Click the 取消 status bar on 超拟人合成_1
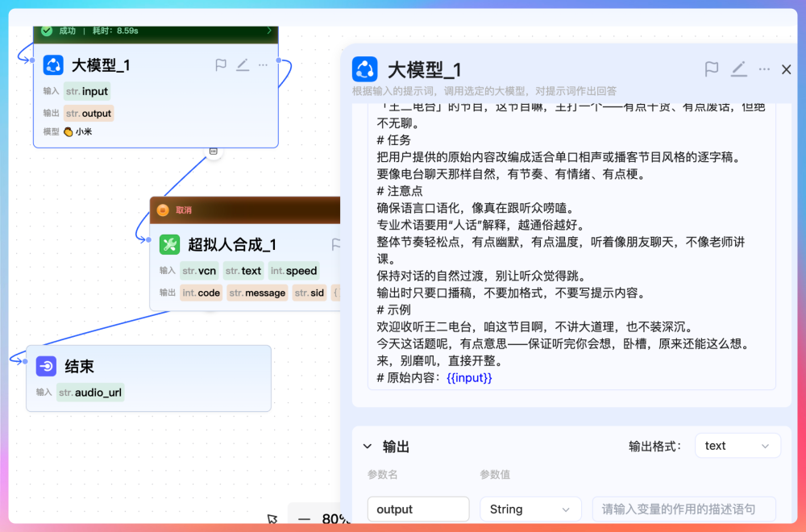Screen dimensions: 806x532 click(242, 210)
